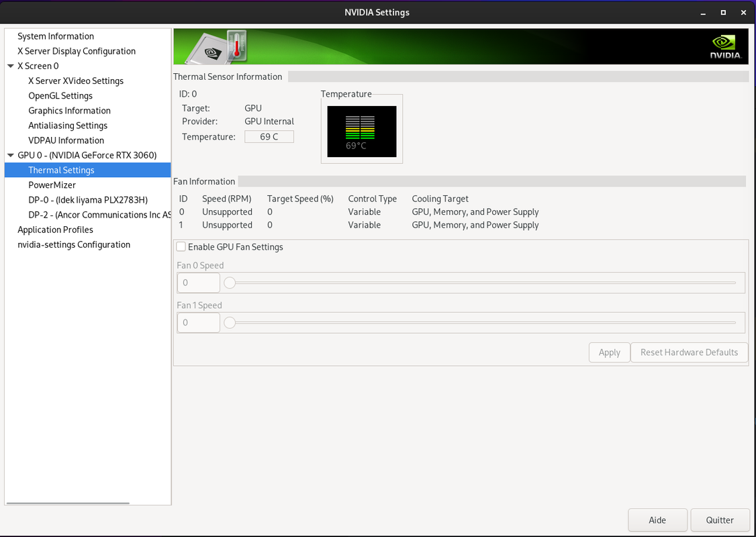Open Application Profiles
The width and height of the screenshot is (756, 537).
[56, 230]
